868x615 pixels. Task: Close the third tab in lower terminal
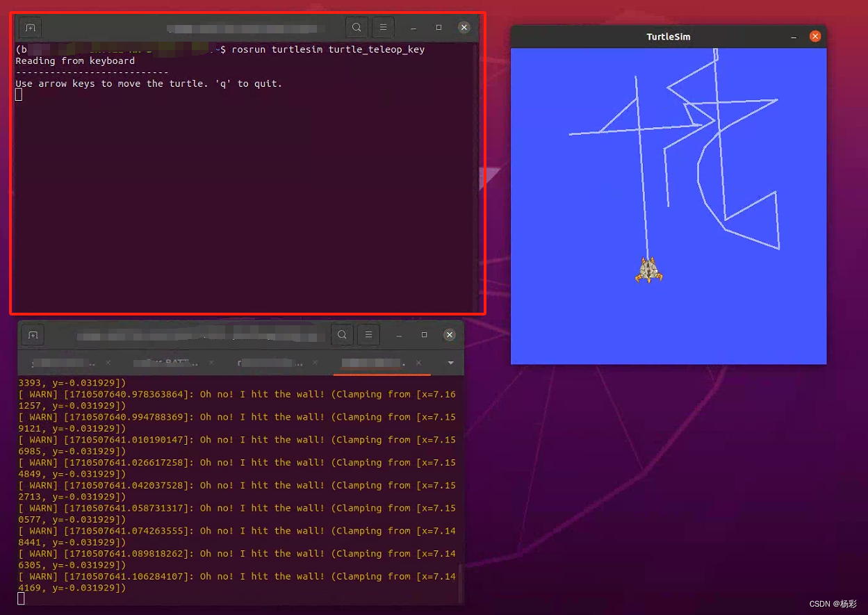315,363
